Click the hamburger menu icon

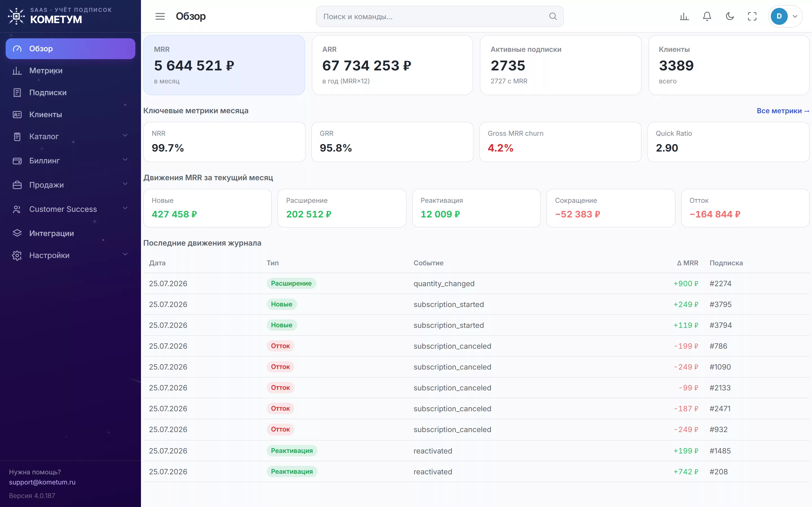[x=160, y=16]
